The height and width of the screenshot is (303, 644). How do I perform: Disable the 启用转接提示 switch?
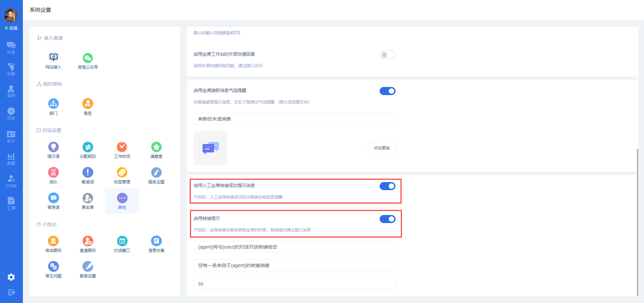tap(387, 219)
